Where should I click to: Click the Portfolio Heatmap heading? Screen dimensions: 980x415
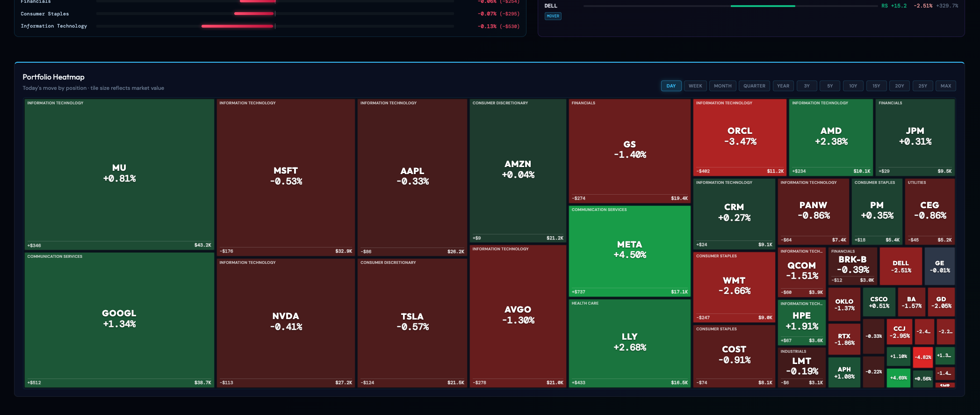(x=54, y=77)
